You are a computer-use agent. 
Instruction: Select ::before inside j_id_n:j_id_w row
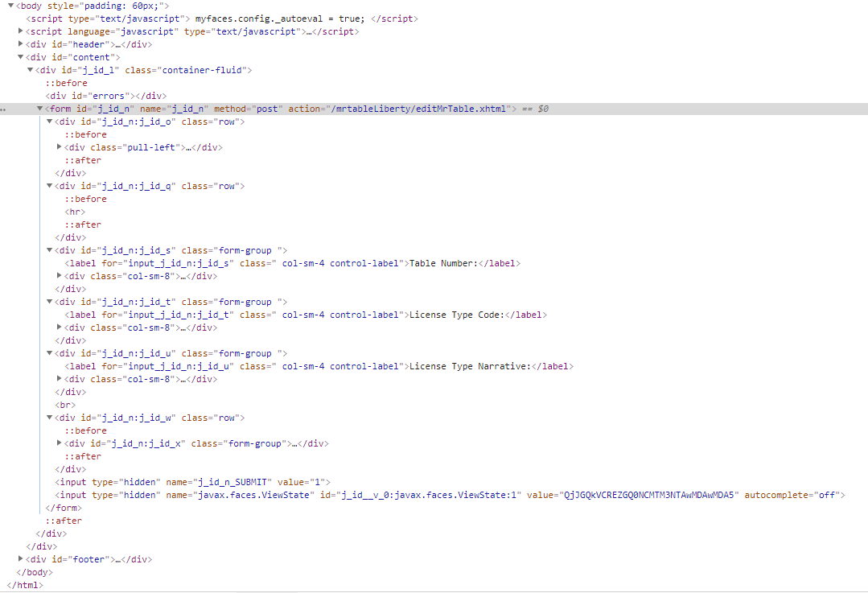coord(86,430)
